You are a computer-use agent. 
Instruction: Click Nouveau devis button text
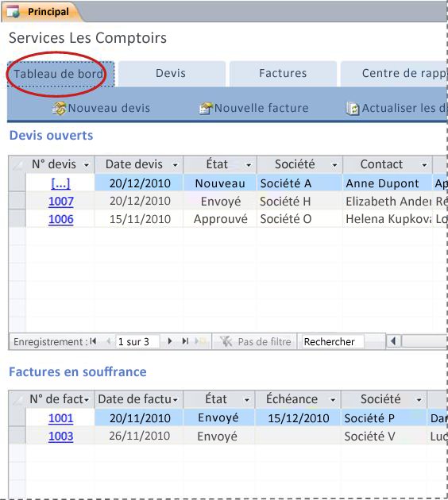(x=109, y=108)
